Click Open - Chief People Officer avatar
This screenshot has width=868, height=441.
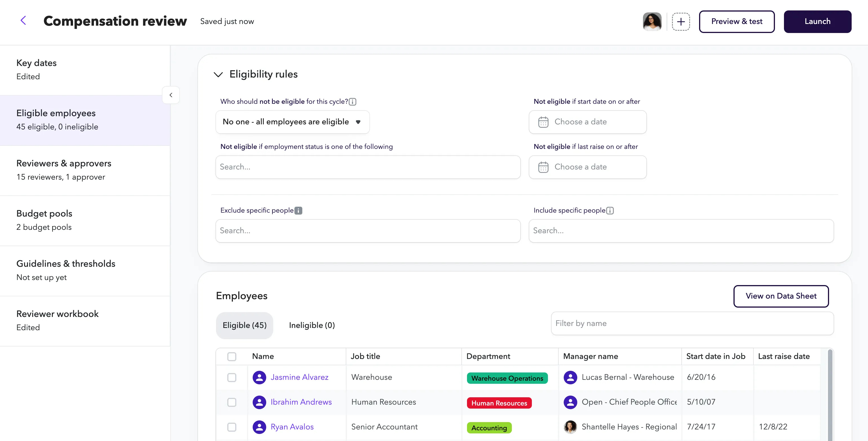click(x=570, y=402)
